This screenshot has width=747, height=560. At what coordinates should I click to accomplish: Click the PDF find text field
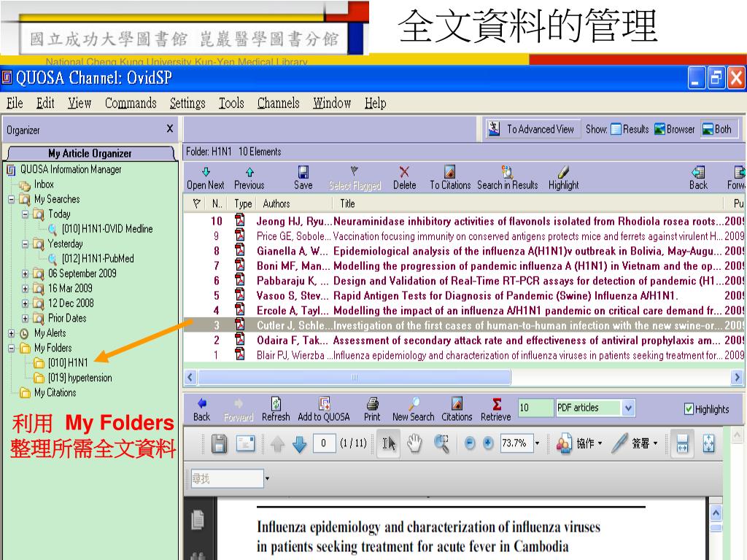pyautogui.click(x=227, y=478)
